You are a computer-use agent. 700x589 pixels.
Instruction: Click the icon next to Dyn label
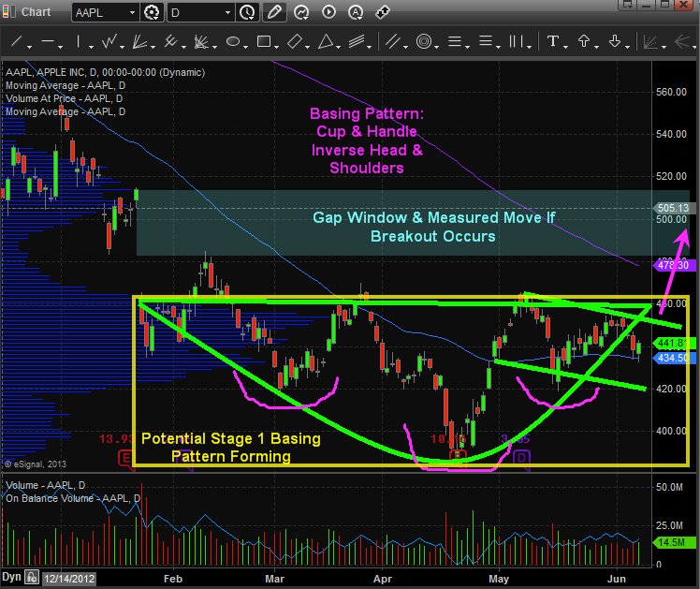click(x=32, y=578)
